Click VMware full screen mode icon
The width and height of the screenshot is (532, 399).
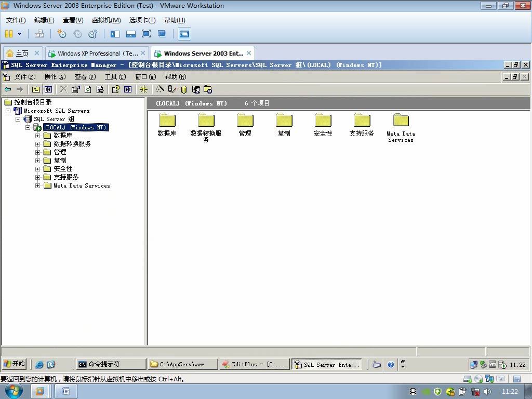click(146, 34)
